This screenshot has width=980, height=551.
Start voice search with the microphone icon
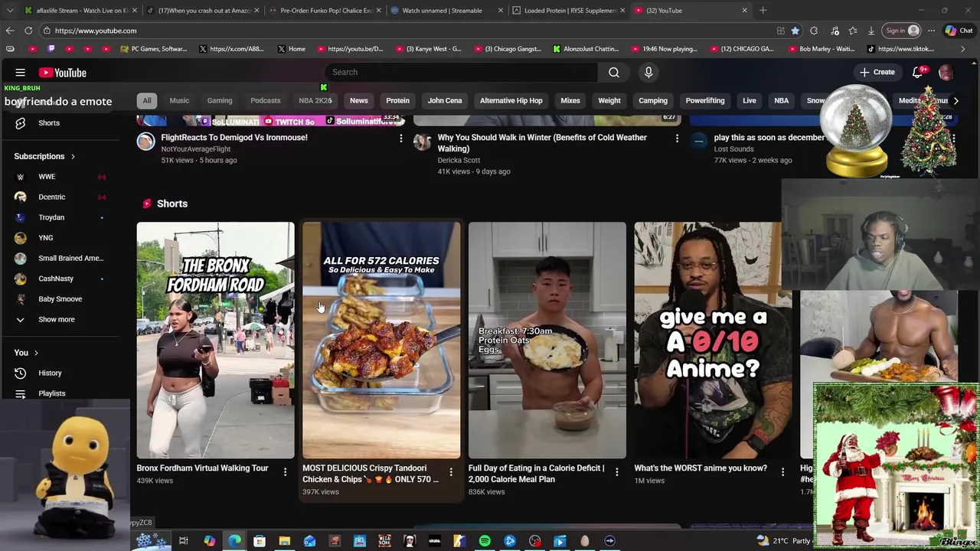(648, 72)
